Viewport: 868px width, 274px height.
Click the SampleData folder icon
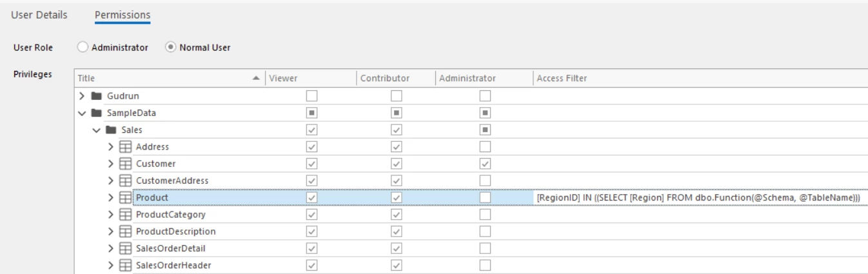coord(97,113)
